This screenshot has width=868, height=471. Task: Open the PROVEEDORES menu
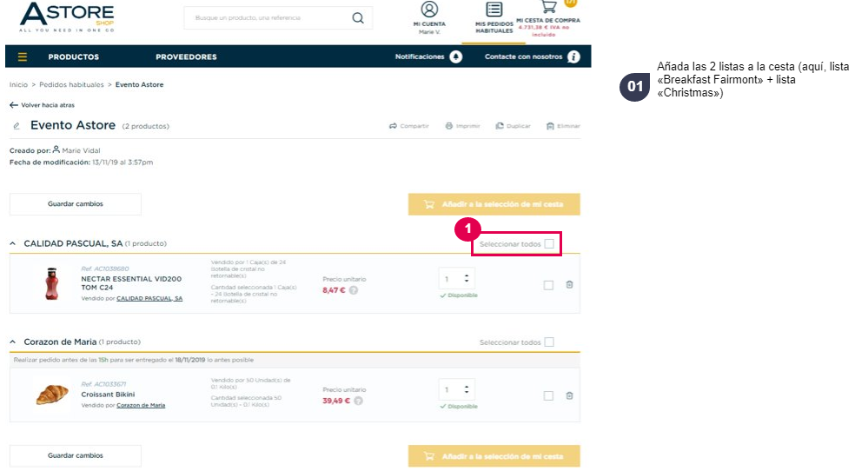pos(186,57)
